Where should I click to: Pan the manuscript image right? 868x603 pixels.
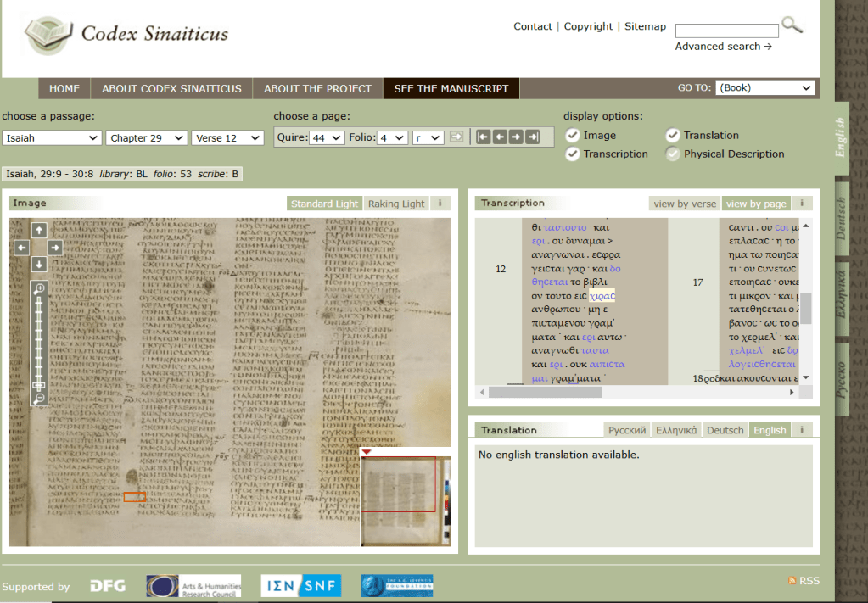[x=55, y=248]
